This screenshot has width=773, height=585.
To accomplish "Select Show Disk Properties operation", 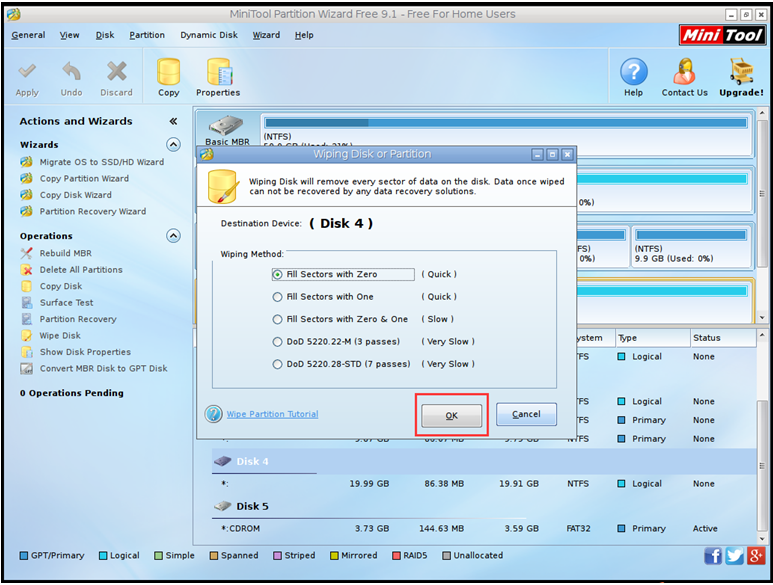I will click(x=85, y=352).
